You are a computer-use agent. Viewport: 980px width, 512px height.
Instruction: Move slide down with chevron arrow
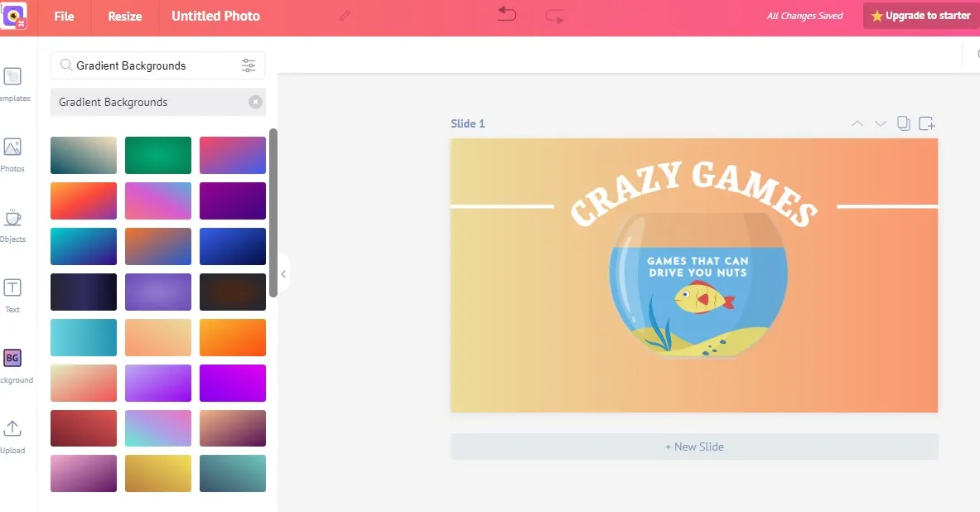(881, 123)
